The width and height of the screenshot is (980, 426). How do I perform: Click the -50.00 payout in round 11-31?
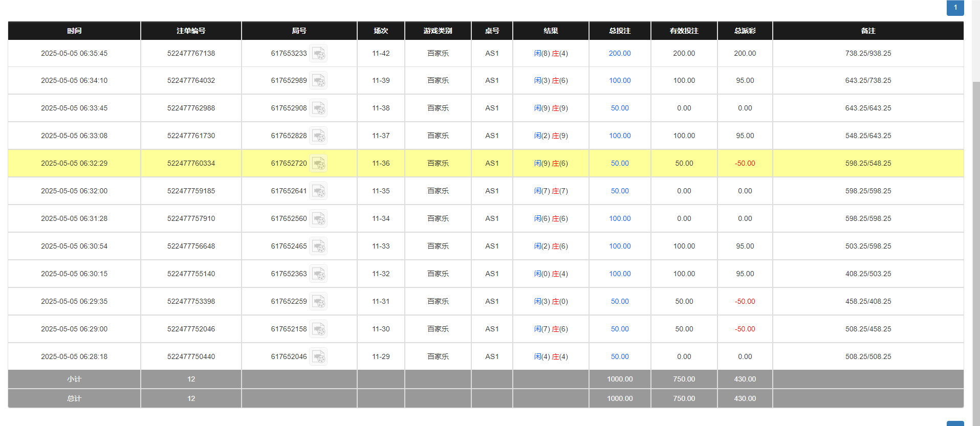tap(745, 302)
